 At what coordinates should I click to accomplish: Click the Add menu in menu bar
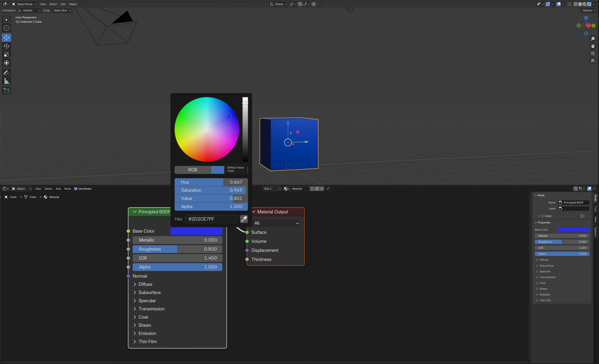pos(63,4)
